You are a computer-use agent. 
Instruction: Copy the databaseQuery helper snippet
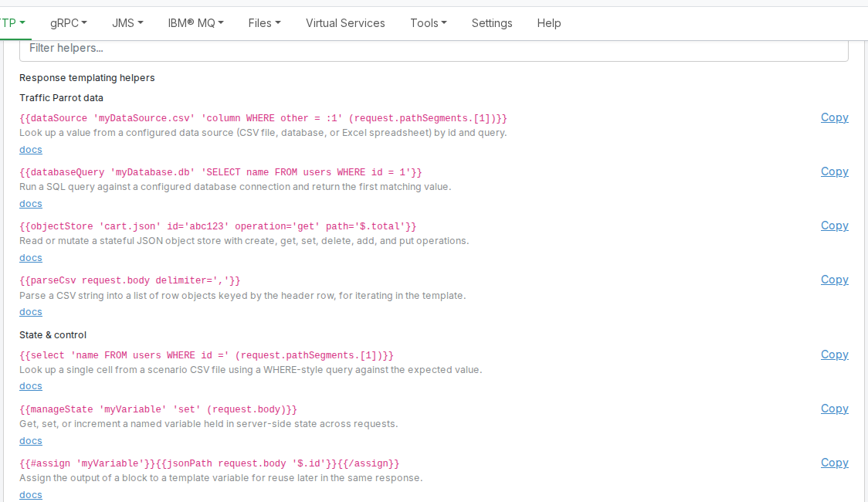[834, 171]
